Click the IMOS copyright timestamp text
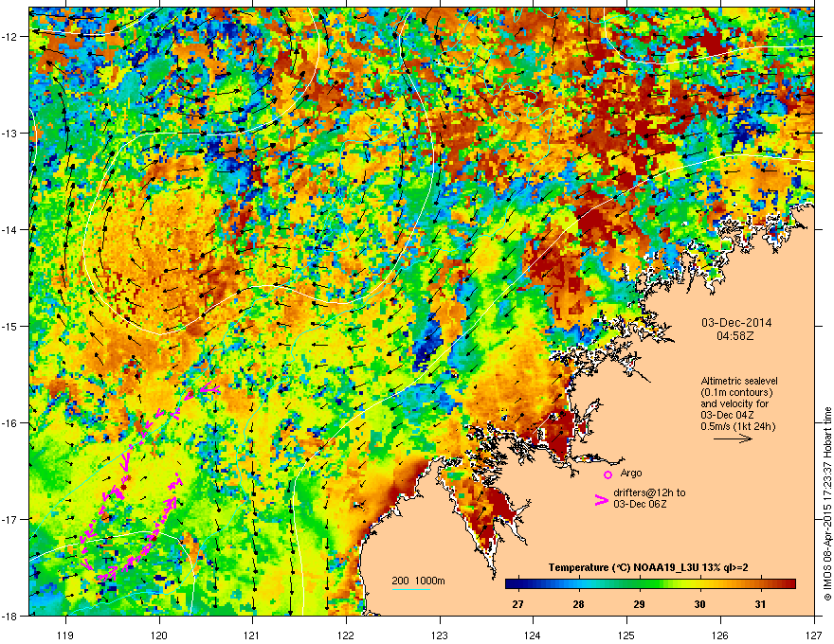The height and width of the screenshot is (644, 834). pyautogui.click(x=827, y=504)
